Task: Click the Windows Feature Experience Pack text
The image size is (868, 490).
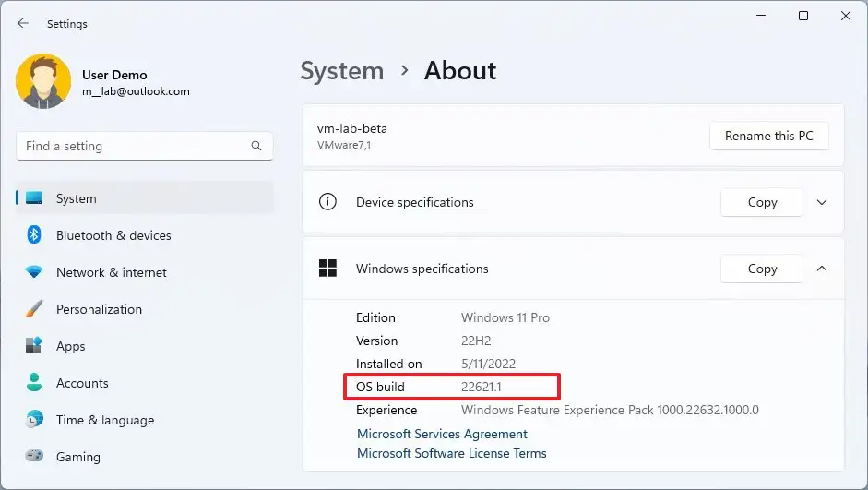Action: pos(610,410)
